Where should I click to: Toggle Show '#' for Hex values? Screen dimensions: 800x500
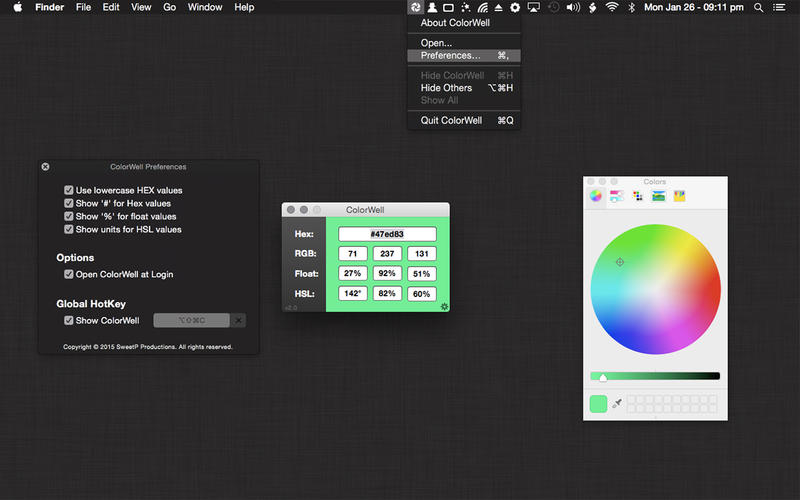pos(68,203)
